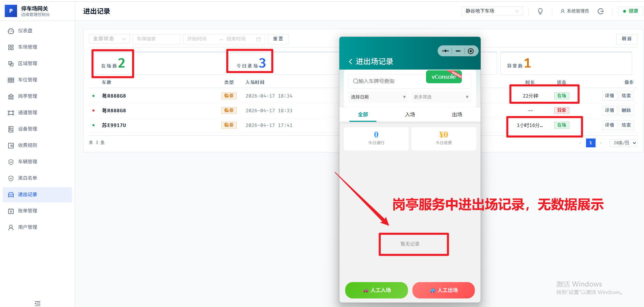Click the lightbulb icon in header
Image resolution: width=644 pixels, height=307 pixels.
(x=540, y=11)
